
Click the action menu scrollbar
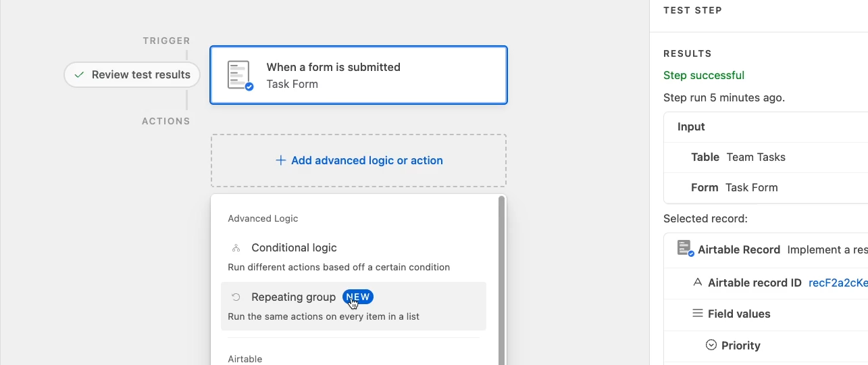click(501, 281)
